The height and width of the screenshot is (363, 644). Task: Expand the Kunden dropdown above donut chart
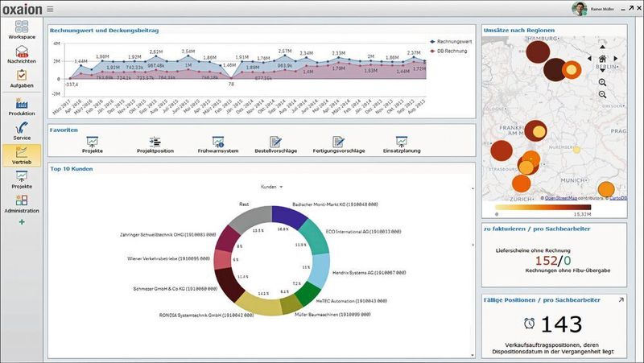(x=272, y=187)
